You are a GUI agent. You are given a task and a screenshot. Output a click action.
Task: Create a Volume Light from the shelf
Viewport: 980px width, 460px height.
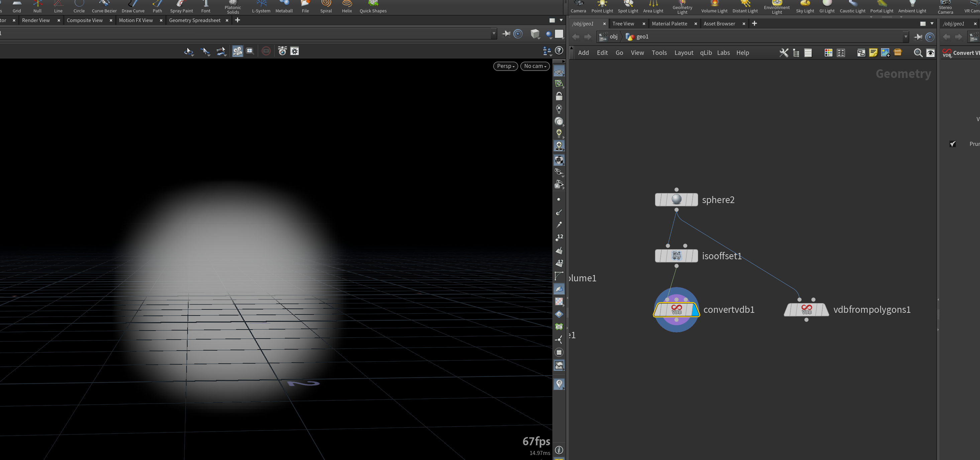pyautogui.click(x=714, y=7)
